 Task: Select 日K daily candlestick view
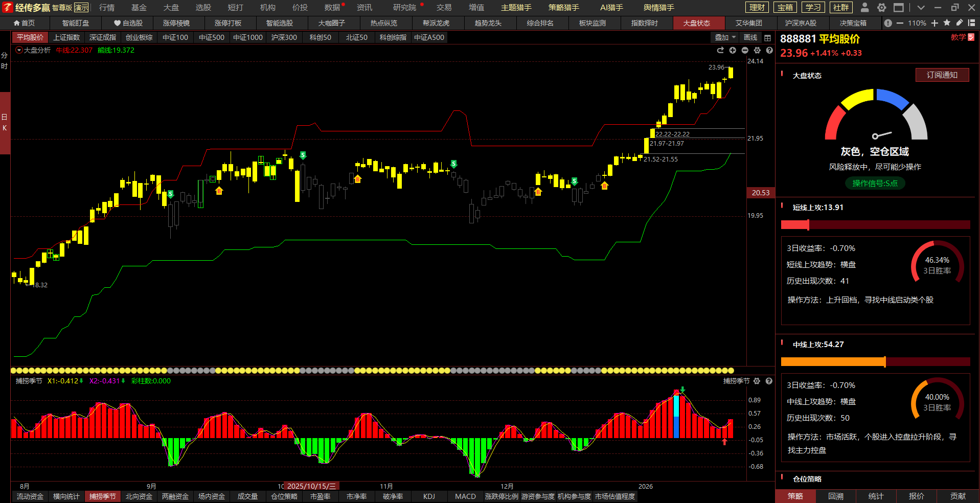pyautogui.click(x=5, y=123)
